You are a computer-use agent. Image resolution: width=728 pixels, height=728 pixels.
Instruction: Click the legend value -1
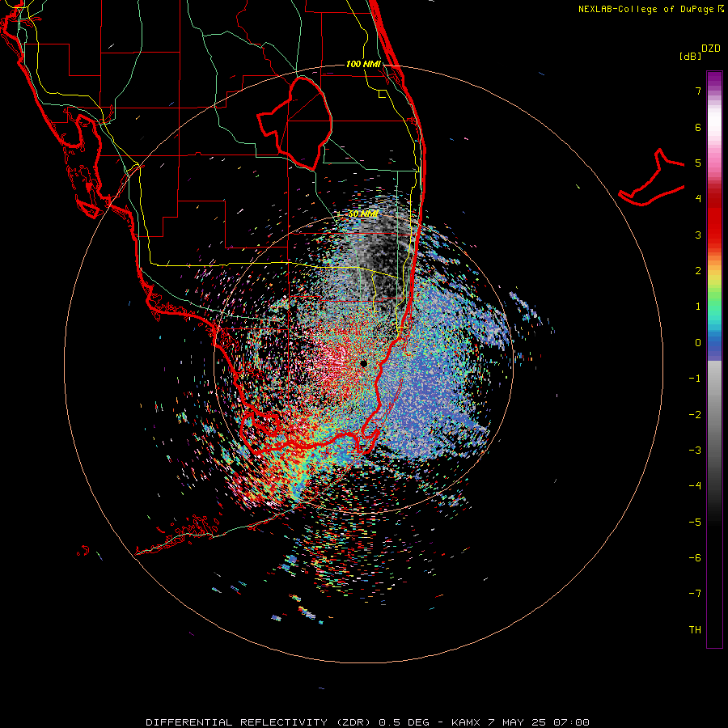coord(695,379)
